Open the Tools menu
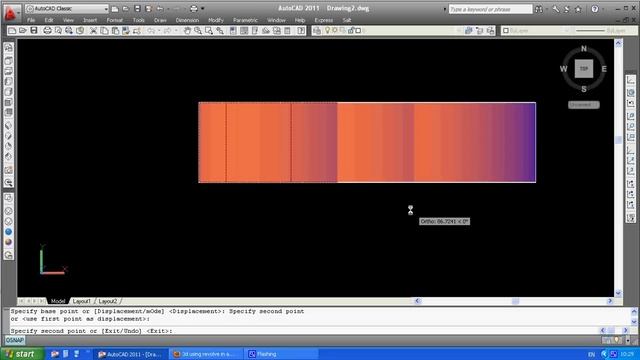 [x=138, y=20]
